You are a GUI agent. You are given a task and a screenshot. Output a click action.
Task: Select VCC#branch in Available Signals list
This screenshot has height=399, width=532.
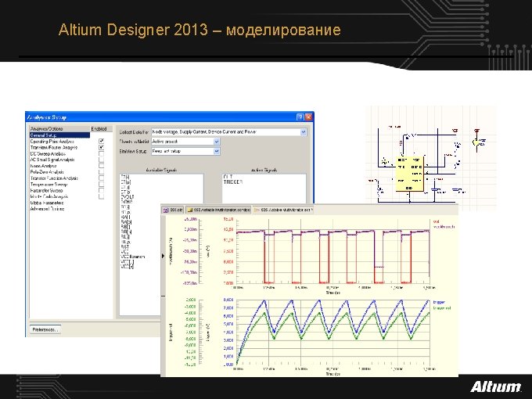point(133,257)
